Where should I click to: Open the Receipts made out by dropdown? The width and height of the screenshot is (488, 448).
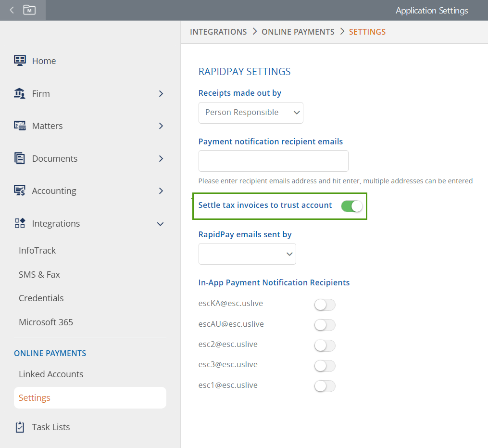(x=250, y=113)
